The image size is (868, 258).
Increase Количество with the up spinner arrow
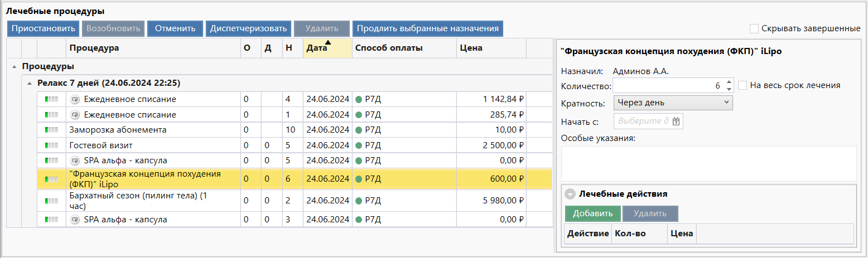tap(729, 82)
